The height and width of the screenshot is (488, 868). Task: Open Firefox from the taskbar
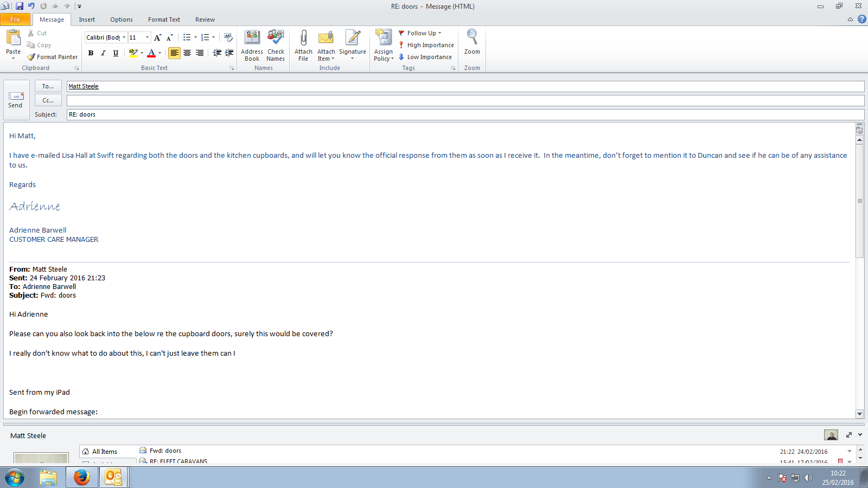[81, 478]
